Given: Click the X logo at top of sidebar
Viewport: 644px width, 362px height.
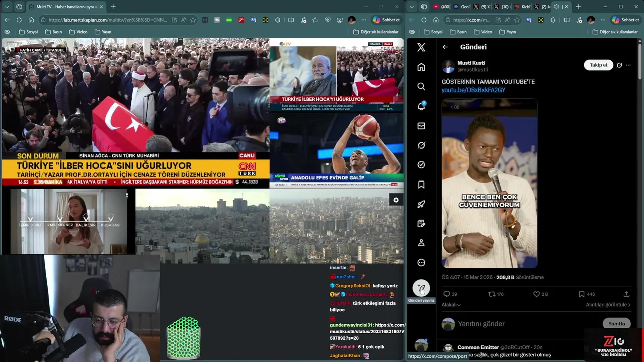Looking at the screenshot, I should pos(421,47).
